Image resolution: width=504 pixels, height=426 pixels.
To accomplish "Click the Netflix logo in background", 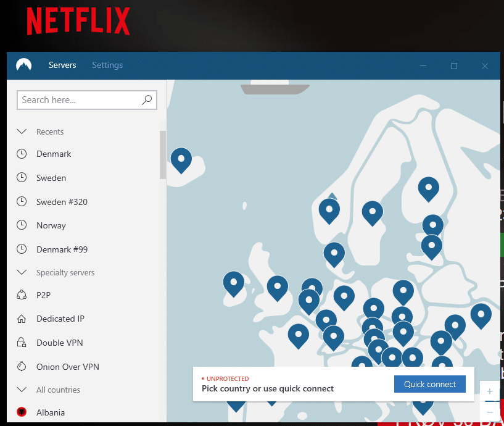I will click(x=78, y=21).
